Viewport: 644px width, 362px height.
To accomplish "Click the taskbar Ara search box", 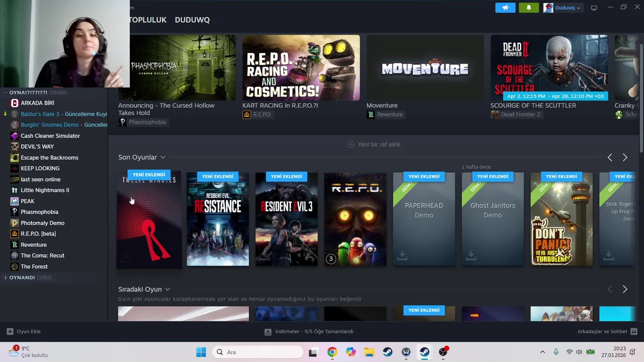I will click(x=259, y=352).
